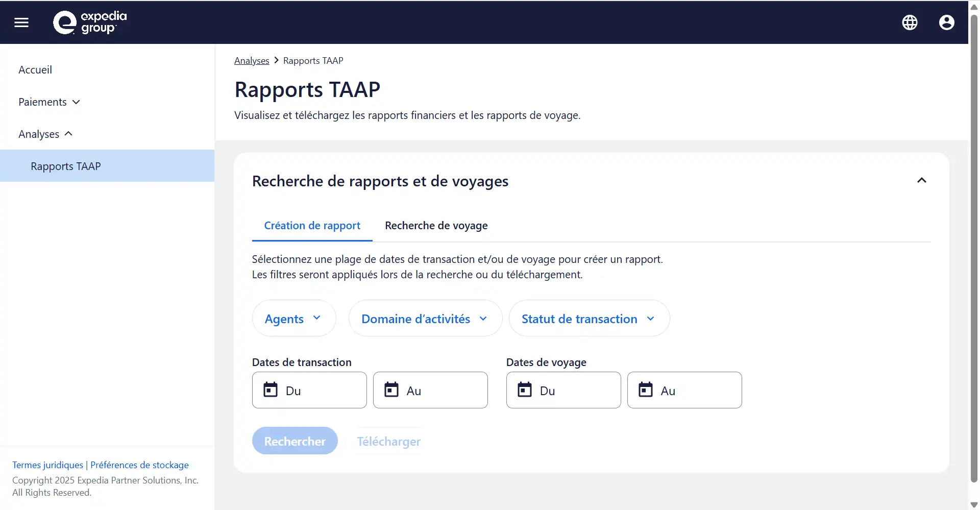This screenshot has height=510, width=980.
Task: Click calendar icon in transaction 'Au' field
Action: coord(391,390)
